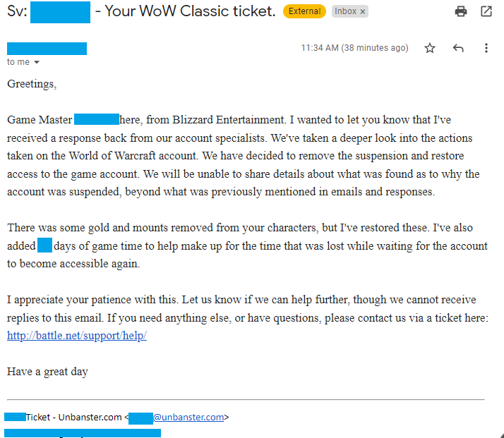
Task: Click the redacted number before "days of game time"
Action: 44,245
